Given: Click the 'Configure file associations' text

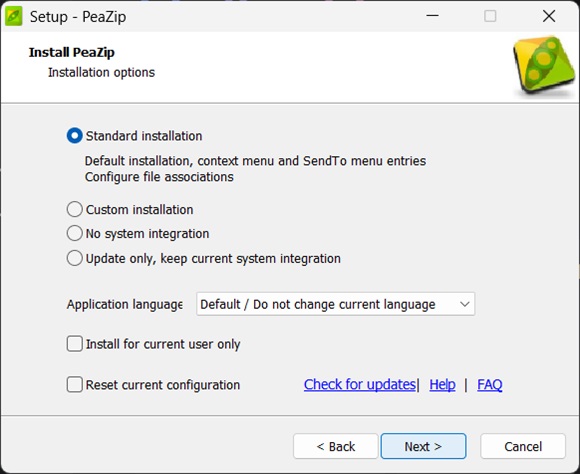Looking at the screenshot, I should coord(159,177).
